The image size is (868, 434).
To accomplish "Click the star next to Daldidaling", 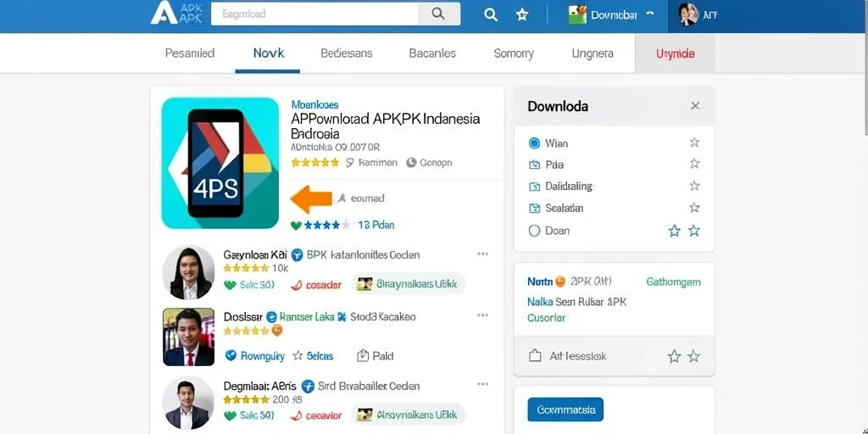I will point(694,186).
